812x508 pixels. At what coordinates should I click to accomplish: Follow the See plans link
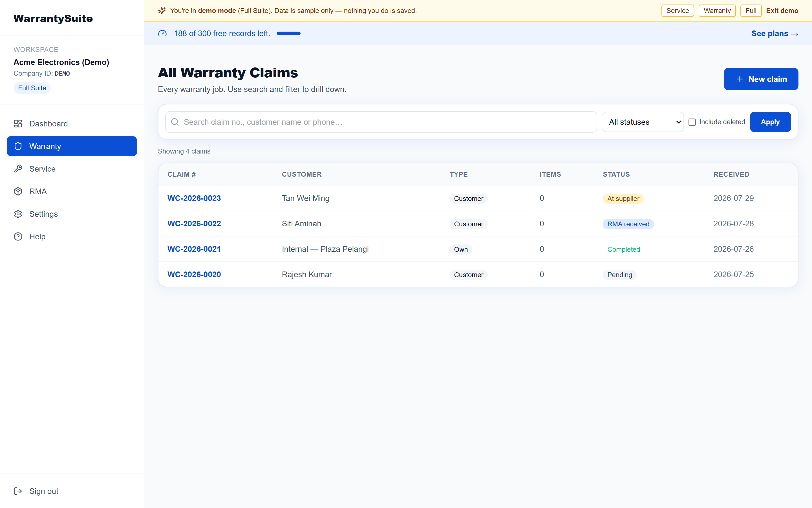point(775,34)
